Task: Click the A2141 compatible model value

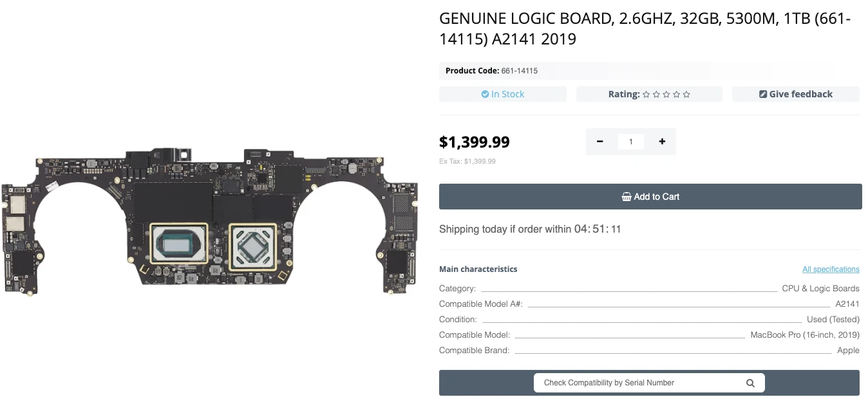Action: point(847,304)
